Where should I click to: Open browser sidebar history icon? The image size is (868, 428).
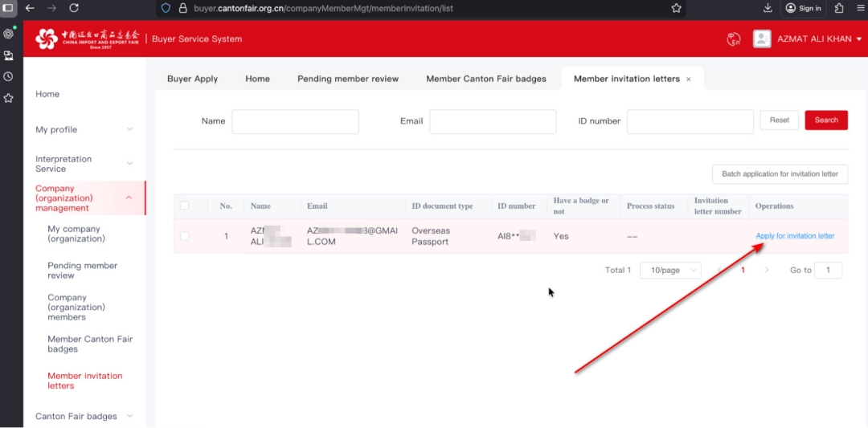point(9,76)
